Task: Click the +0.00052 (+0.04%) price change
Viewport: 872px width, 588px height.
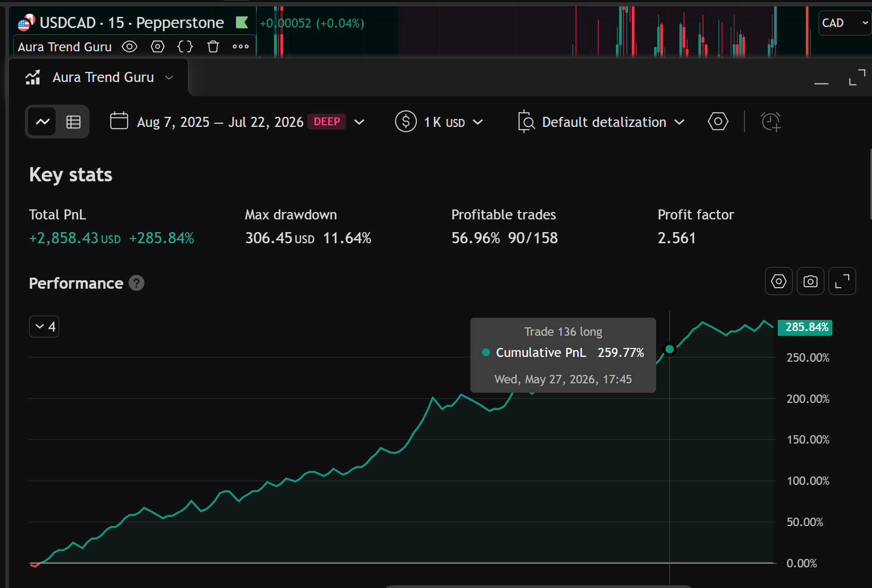Action: click(312, 23)
